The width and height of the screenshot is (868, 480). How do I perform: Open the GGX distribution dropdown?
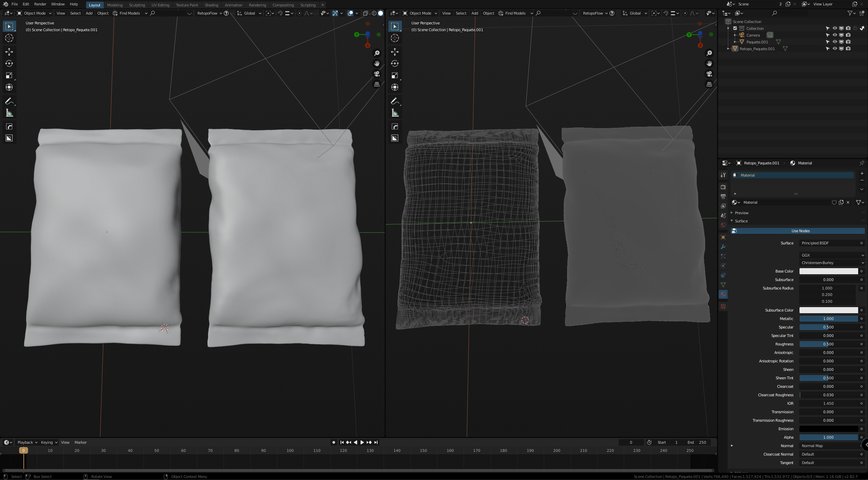pos(832,255)
